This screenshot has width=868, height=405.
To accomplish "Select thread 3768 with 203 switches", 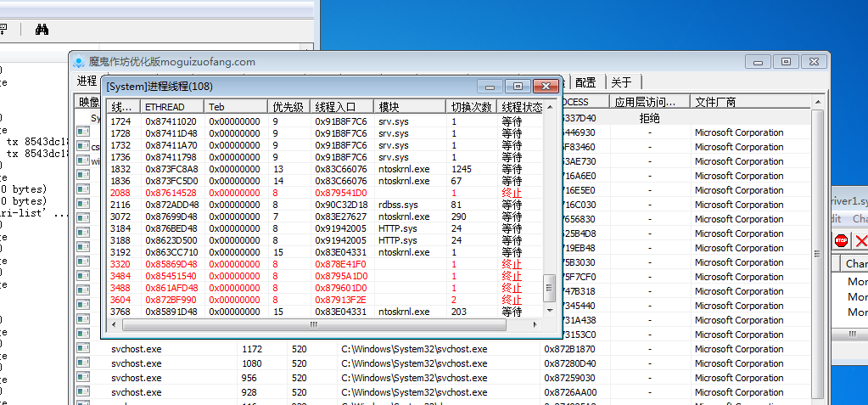I will [326, 312].
